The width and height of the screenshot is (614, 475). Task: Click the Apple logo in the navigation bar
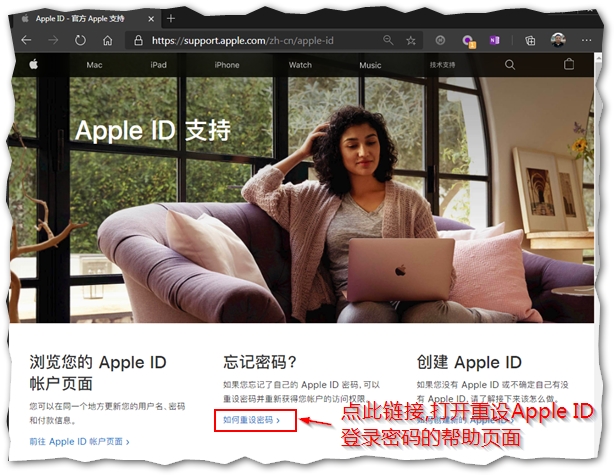[x=33, y=65]
